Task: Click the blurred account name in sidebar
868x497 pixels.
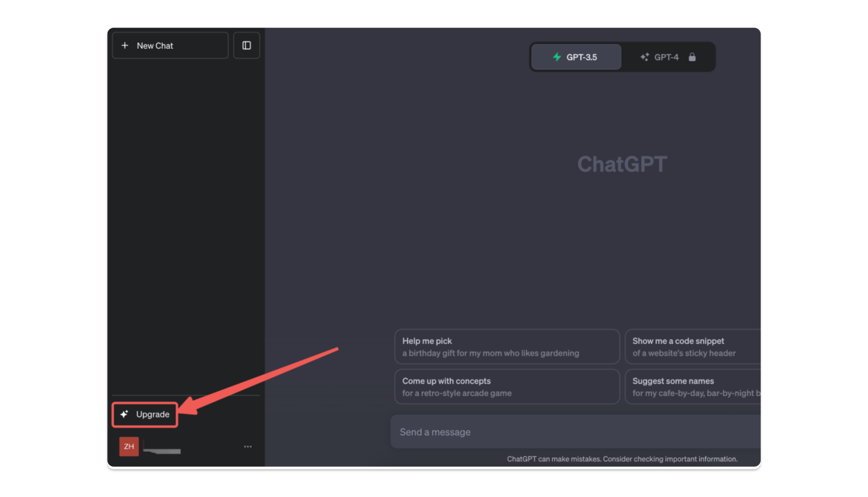Action: [x=162, y=450]
